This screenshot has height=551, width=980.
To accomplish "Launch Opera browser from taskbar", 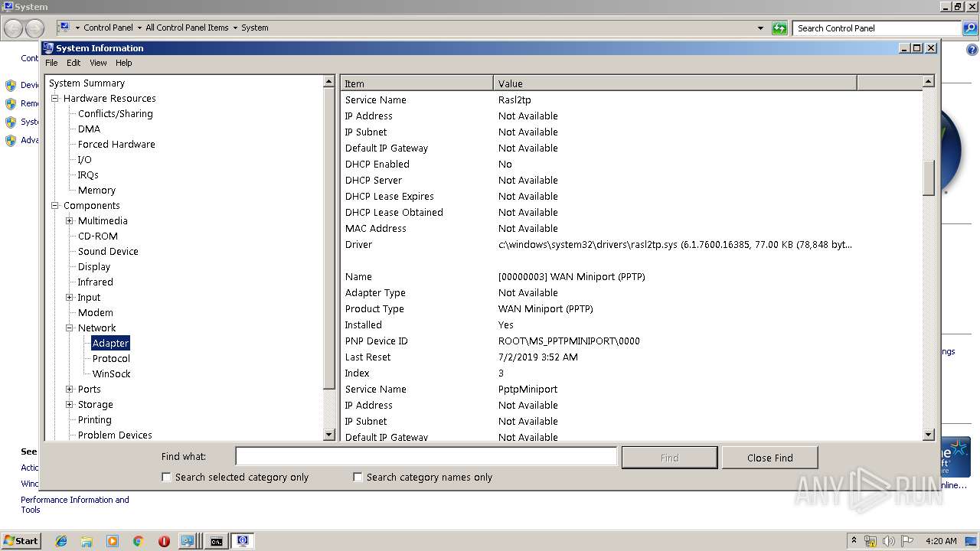I will [x=164, y=540].
